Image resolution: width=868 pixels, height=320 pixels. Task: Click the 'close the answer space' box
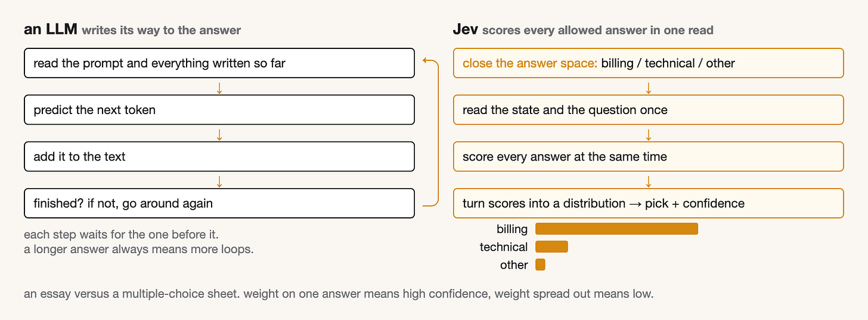pyautogui.click(x=649, y=63)
